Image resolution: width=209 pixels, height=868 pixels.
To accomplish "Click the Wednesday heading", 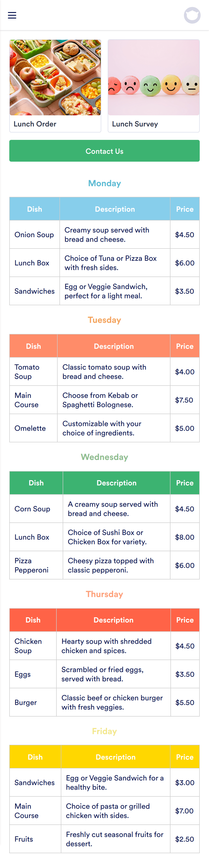I will coord(104,457).
